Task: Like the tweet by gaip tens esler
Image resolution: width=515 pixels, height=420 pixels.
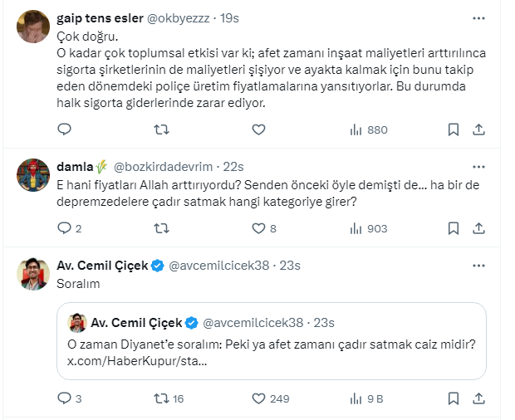Action: click(258, 129)
